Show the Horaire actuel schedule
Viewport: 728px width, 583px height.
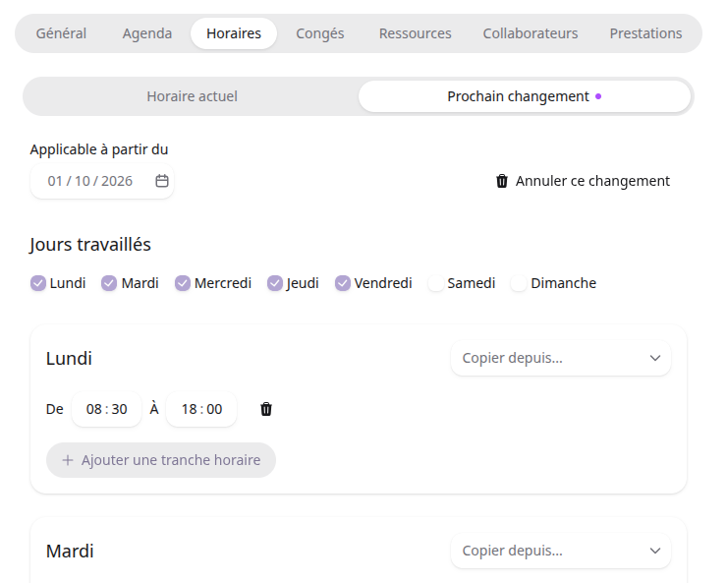click(x=193, y=96)
